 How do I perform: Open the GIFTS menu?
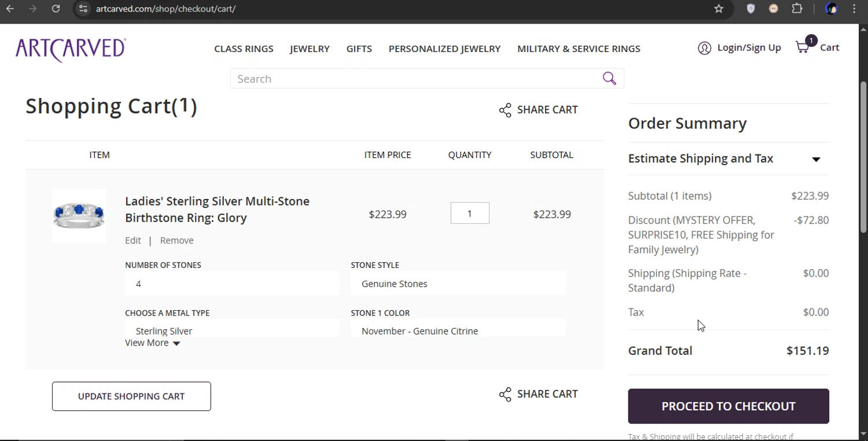(359, 49)
